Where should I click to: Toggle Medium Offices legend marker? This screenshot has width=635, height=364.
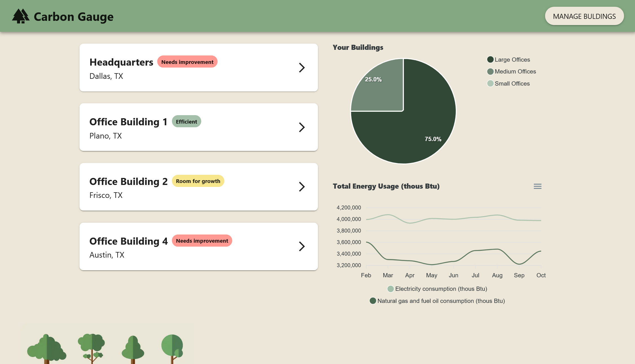point(490,72)
